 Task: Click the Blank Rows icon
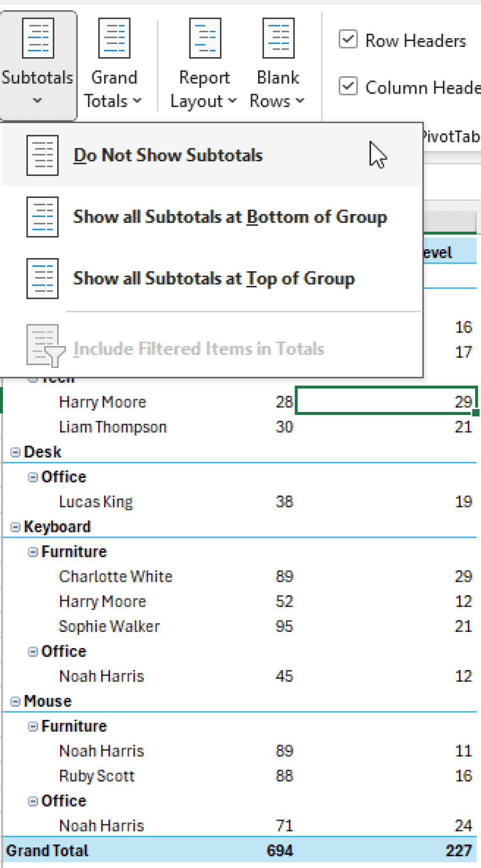278,37
